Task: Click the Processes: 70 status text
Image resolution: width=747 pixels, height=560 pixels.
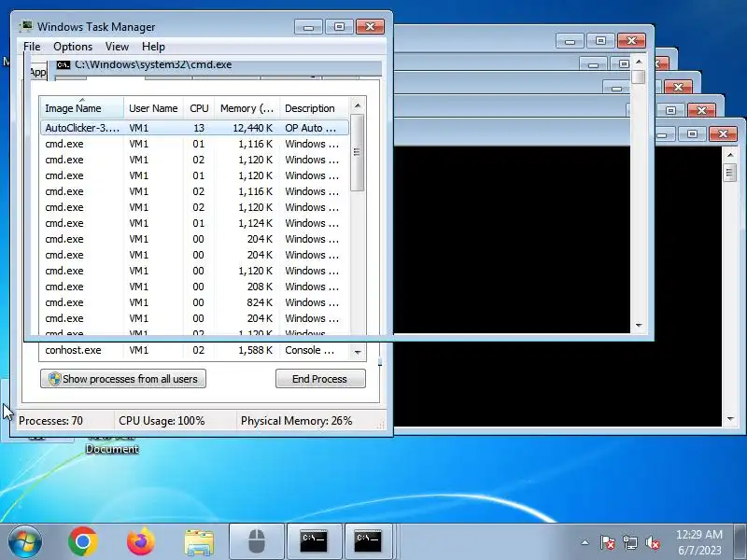Action: 50,421
